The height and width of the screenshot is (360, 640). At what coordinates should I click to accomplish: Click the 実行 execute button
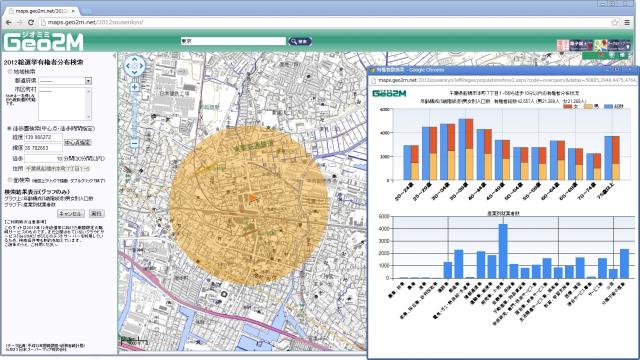97,213
